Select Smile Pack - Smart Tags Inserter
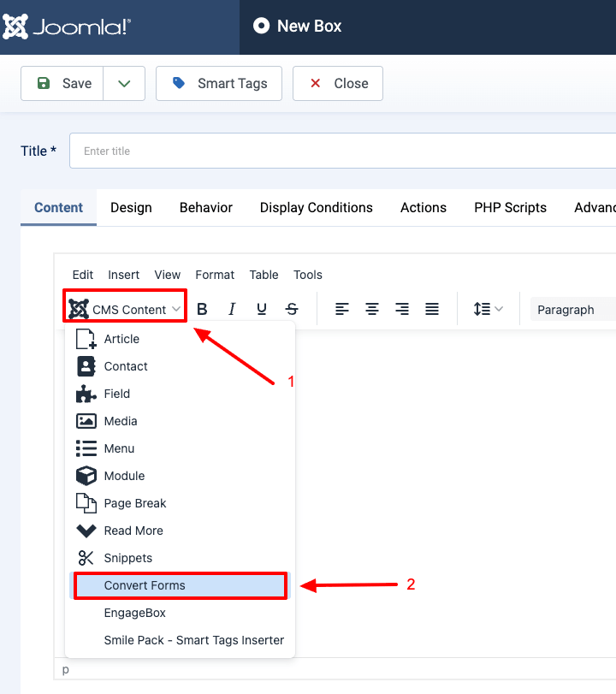Viewport: 616px width, 694px height. (181, 640)
